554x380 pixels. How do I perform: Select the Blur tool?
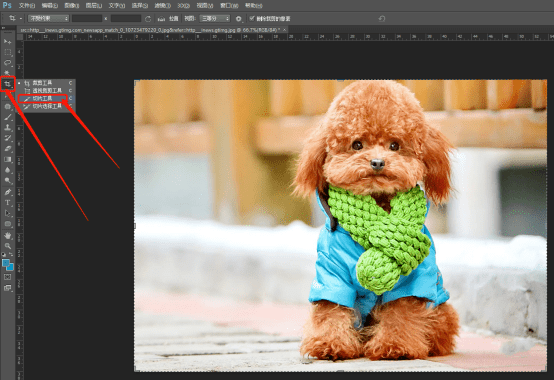7,170
